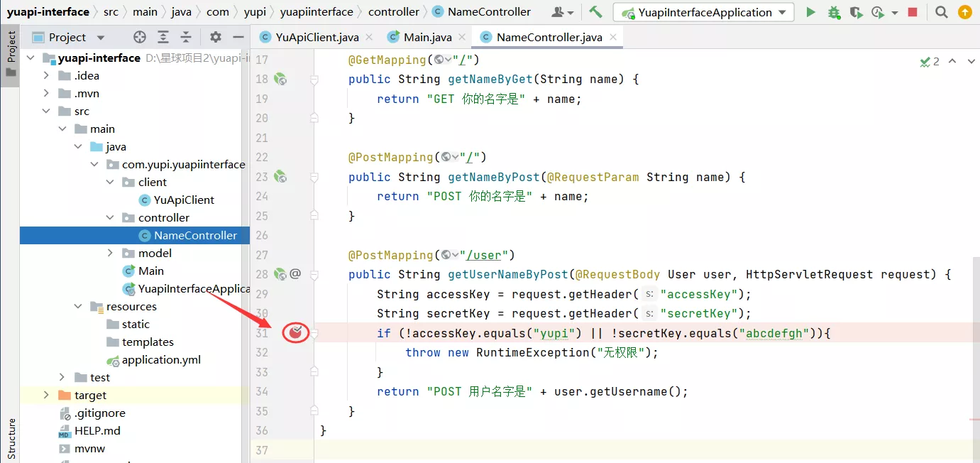The width and height of the screenshot is (980, 463).
Task: Open the Structure tool window side tab
Action: coord(11,439)
